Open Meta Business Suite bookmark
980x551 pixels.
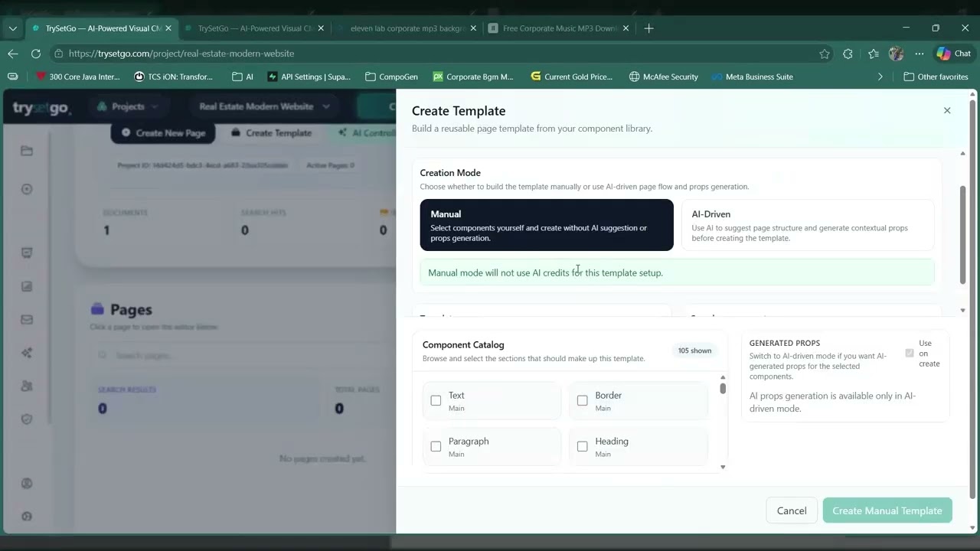(x=753, y=77)
